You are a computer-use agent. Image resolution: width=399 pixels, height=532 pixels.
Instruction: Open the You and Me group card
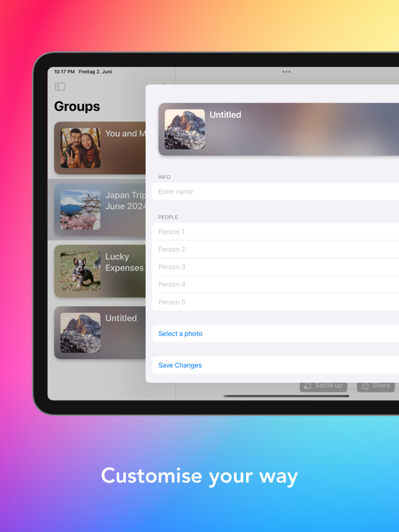(100, 148)
